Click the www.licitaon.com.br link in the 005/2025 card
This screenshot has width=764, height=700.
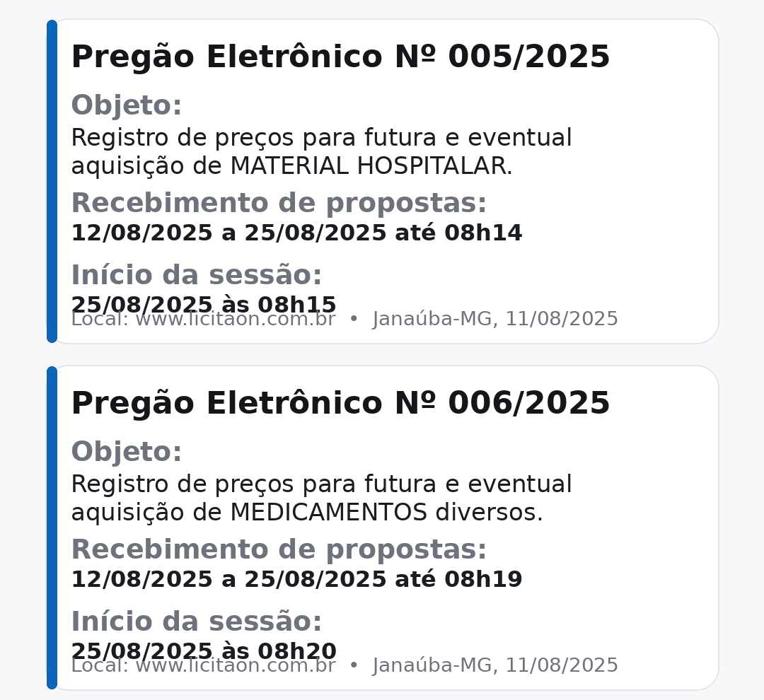[x=235, y=321]
